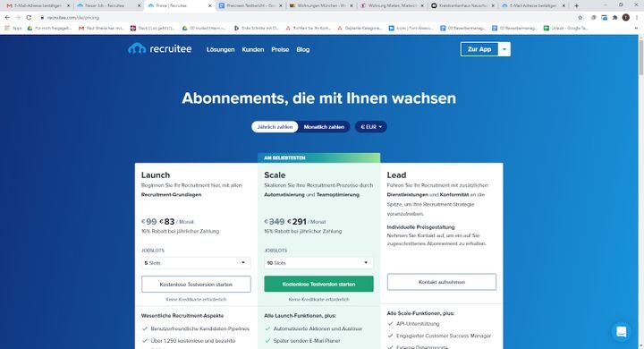Open Scale plan jobslots dropdown (10 Slots)
Image resolution: width=644 pixels, height=349 pixels.
pos(318,263)
